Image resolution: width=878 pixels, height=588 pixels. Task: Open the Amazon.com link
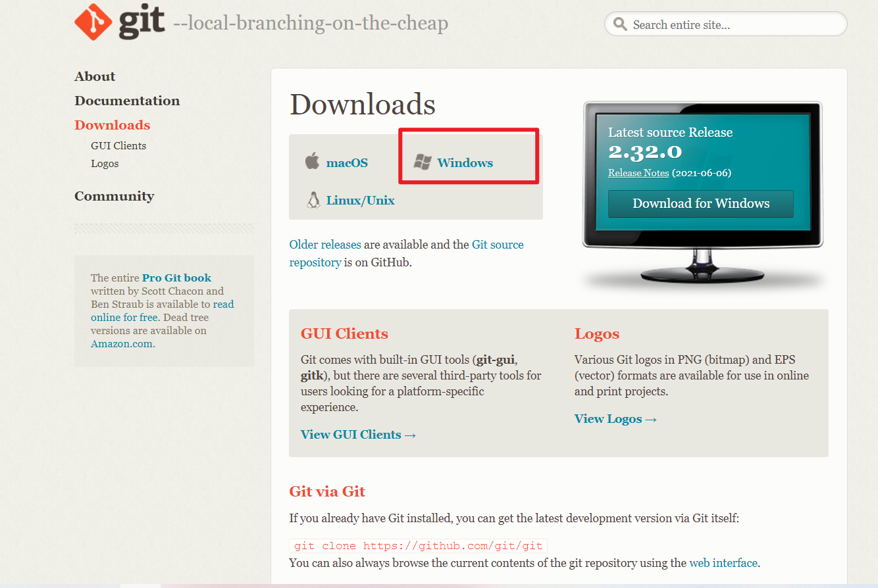122,343
